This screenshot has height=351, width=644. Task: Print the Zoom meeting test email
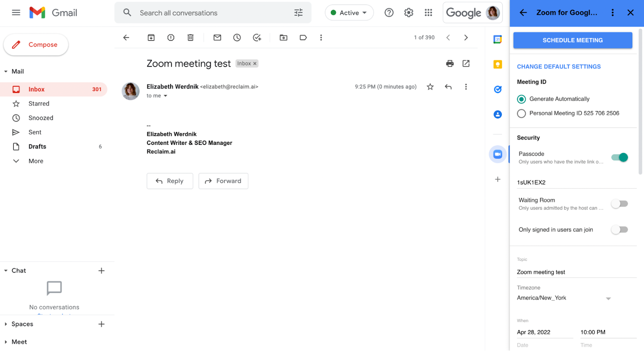coord(450,63)
